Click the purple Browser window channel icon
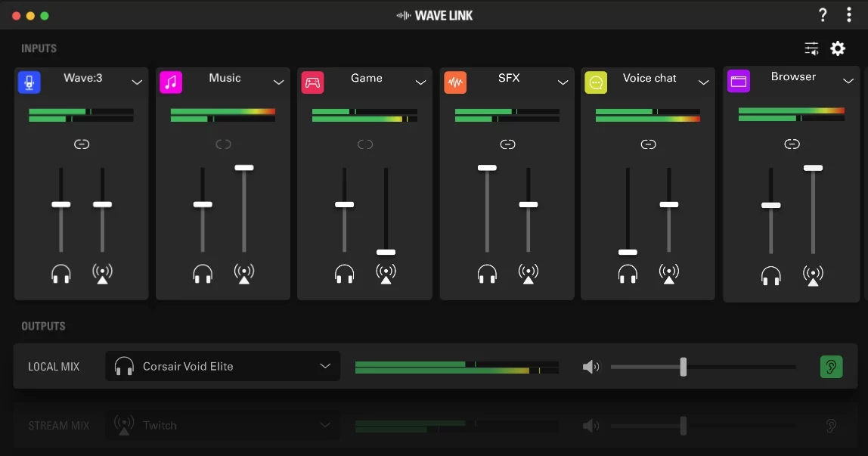This screenshot has width=868, height=456. tap(739, 81)
